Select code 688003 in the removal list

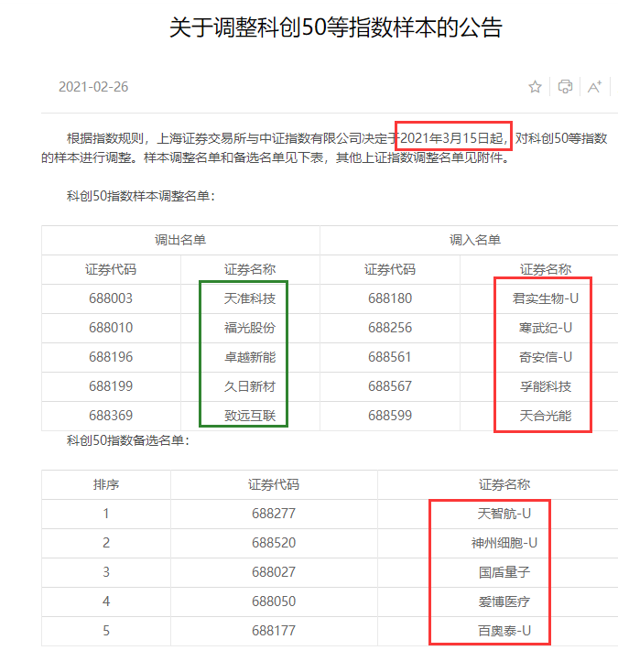click(x=111, y=298)
